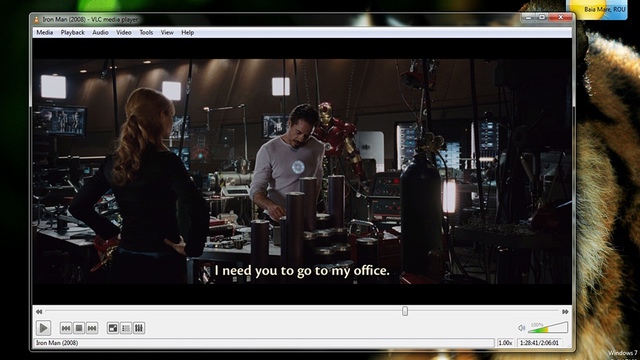The image size is (640, 360).
Task: Click the 1.00x playback speed indicator
Action: [x=505, y=343]
